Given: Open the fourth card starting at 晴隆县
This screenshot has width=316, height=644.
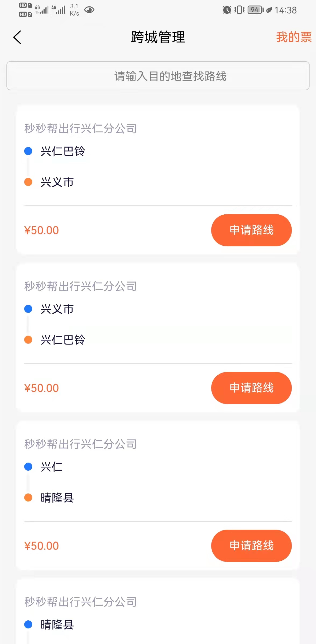Looking at the screenshot, I should click(x=57, y=625).
